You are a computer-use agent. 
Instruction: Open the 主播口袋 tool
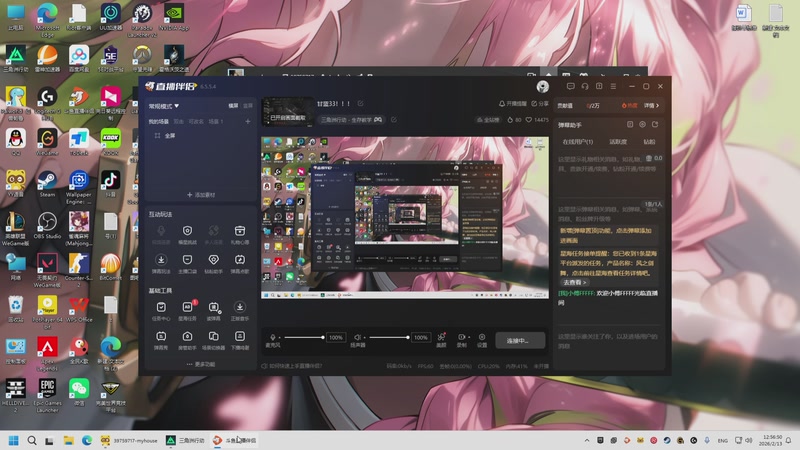(187, 264)
